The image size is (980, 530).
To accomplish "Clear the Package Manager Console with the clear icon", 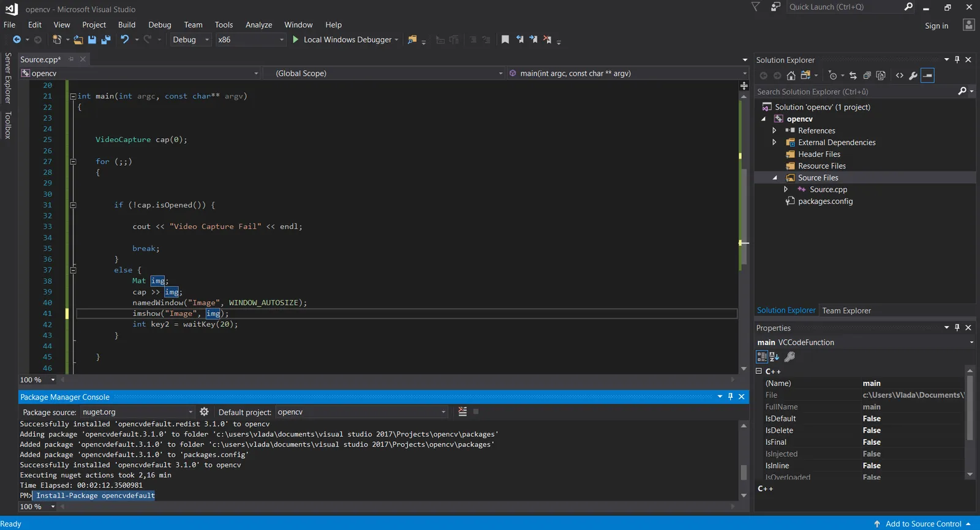I will point(462,412).
